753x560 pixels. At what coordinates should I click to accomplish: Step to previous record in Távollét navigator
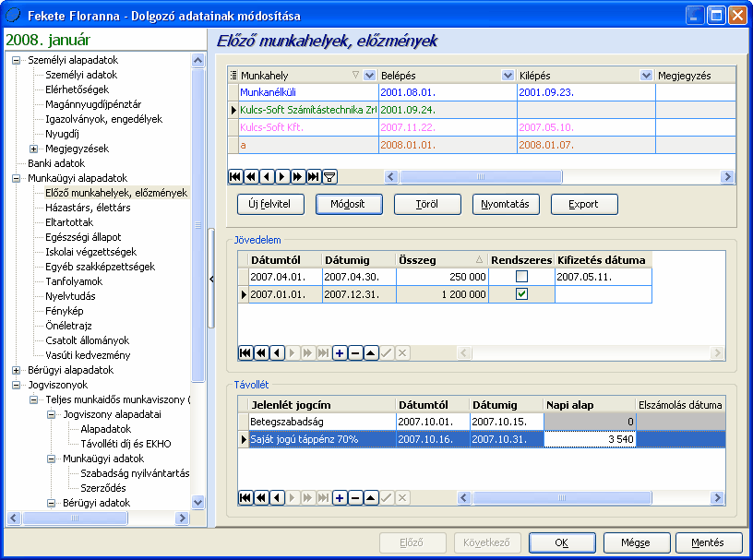pos(277,497)
